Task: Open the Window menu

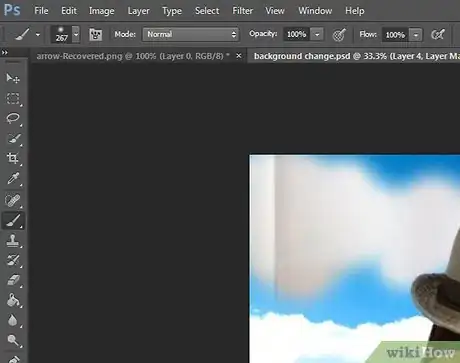Action: click(x=315, y=11)
